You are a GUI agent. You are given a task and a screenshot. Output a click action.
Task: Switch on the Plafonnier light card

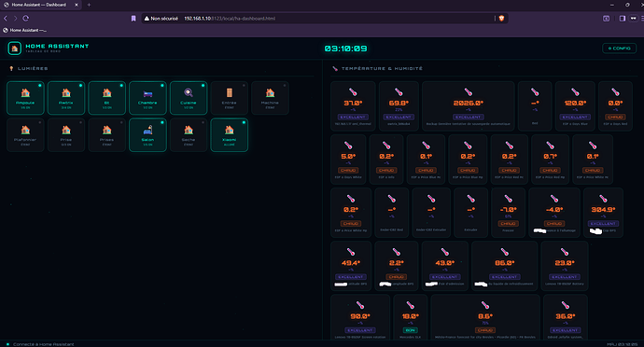click(x=25, y=134)
